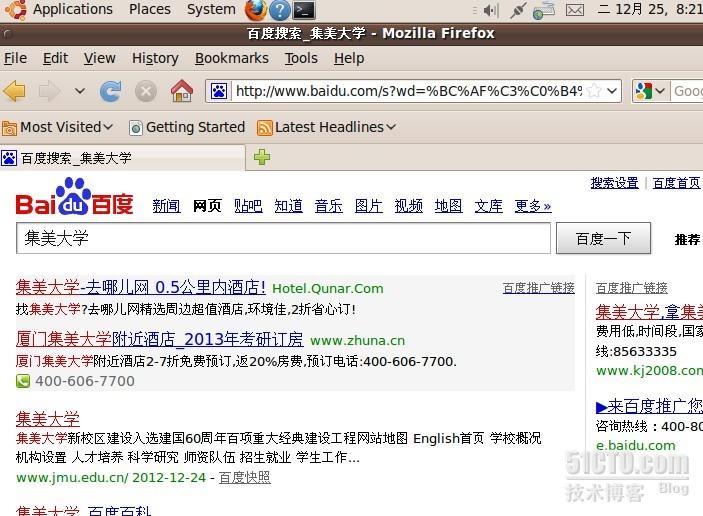703x516 pixels.
Task: Open result 厦门集美大学附近酒店_2013年考研订房
Action: [x=160, y=339]
